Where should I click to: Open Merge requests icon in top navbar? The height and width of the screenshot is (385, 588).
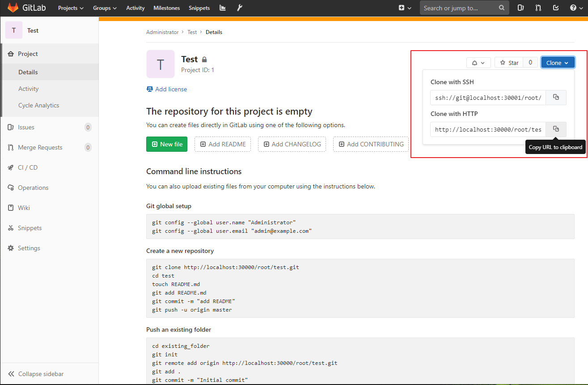click(538, 8)
